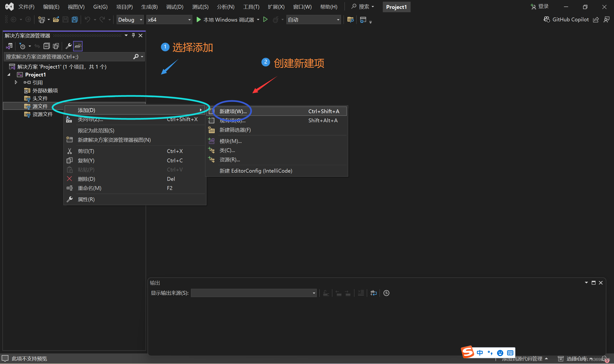The height and width of the screenshot is (364, 614).
Task: Open the 显示输出来源 dropdown
Action: 254,293
